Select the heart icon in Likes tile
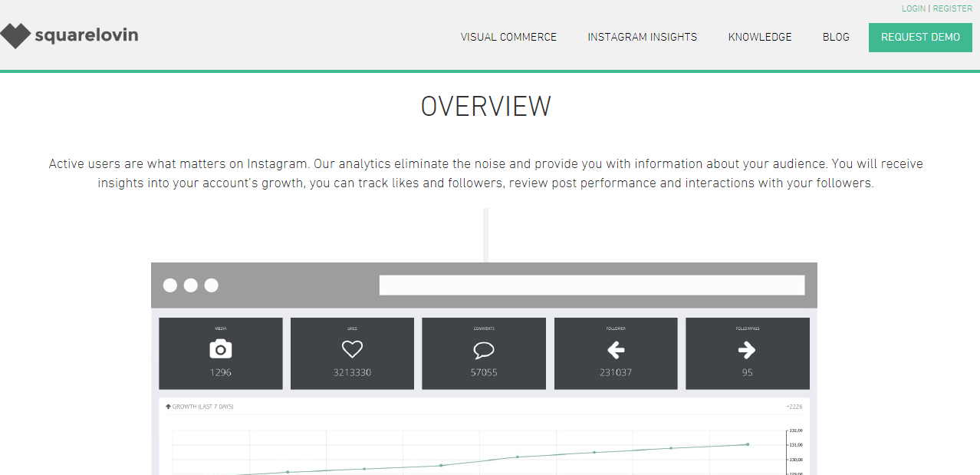 (x=352, y=350)
